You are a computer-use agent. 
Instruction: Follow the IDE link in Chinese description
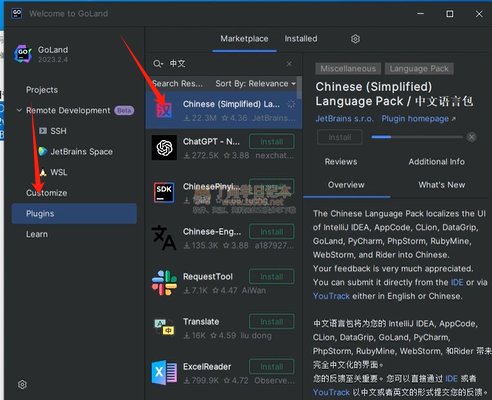tap(451, 379)
